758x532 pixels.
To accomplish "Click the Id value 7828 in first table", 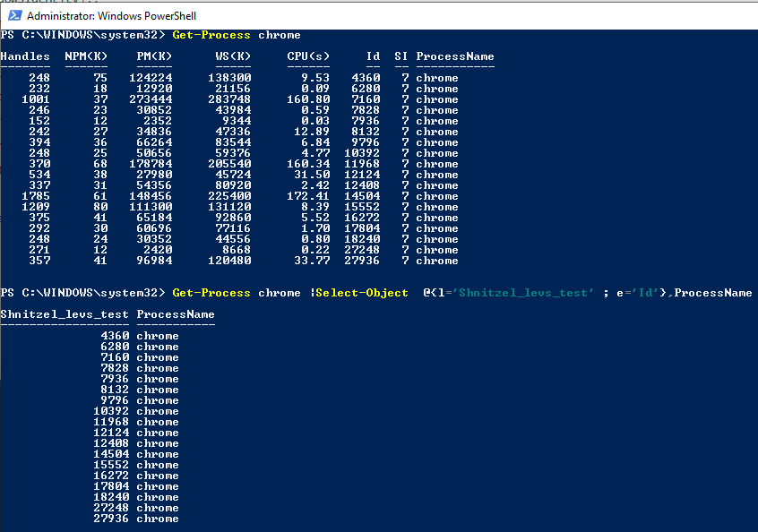I will (x=366, y=110).
